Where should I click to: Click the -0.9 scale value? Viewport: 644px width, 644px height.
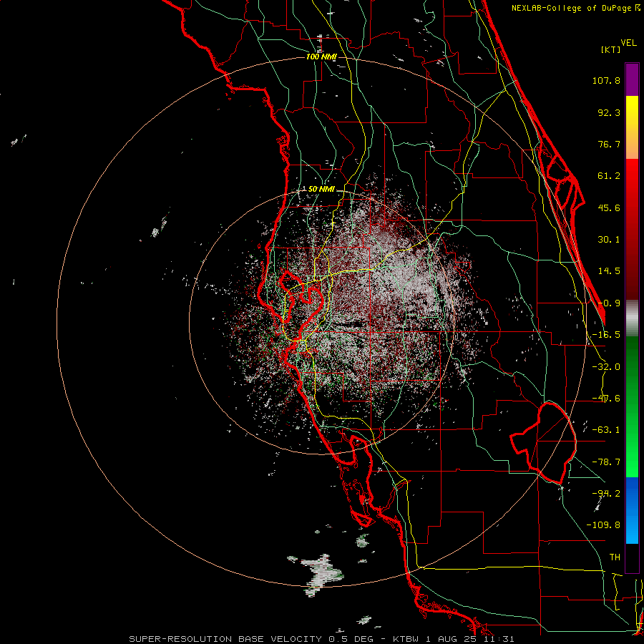pos(609,303)
